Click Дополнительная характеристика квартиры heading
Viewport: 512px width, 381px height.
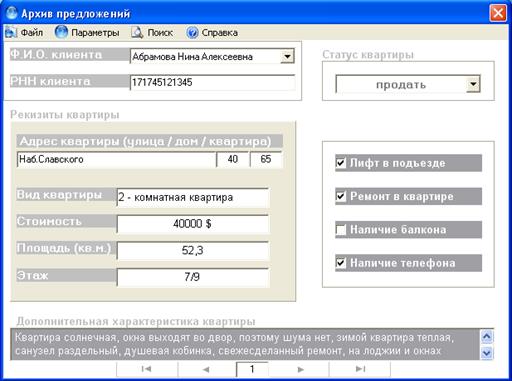(x=136, y=321)
